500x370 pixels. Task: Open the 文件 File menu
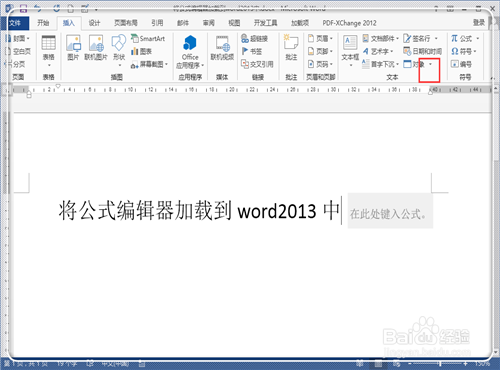click(x=15, y=23)
